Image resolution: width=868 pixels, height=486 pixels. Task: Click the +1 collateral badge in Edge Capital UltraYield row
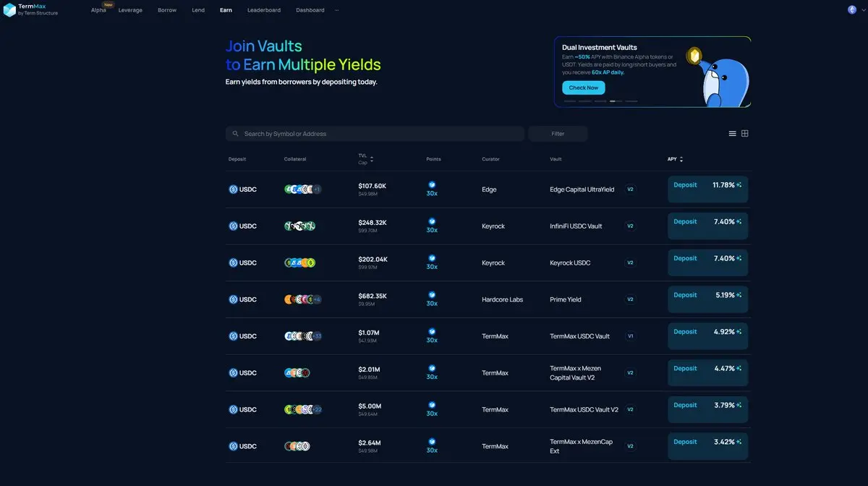tap(317, 189)
